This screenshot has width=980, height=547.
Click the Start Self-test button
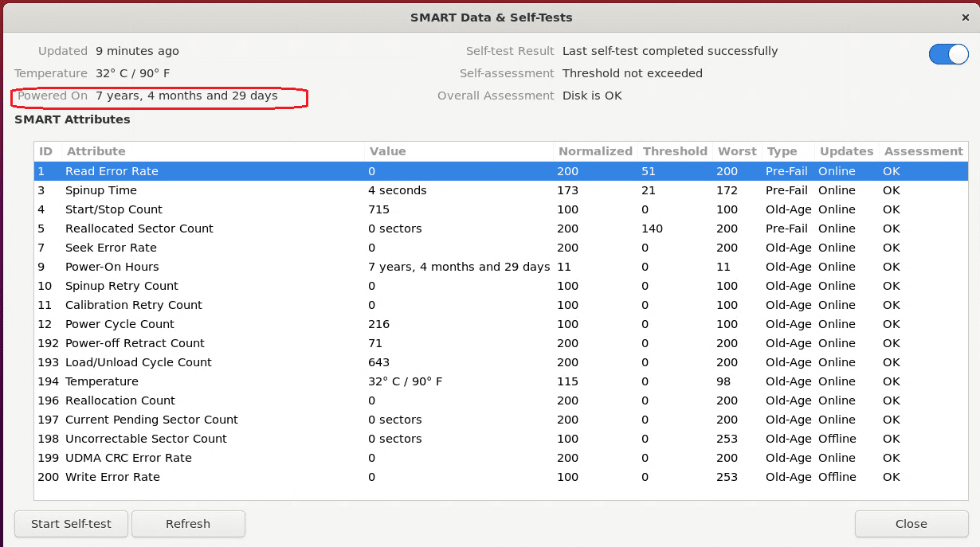coord(71,524)
